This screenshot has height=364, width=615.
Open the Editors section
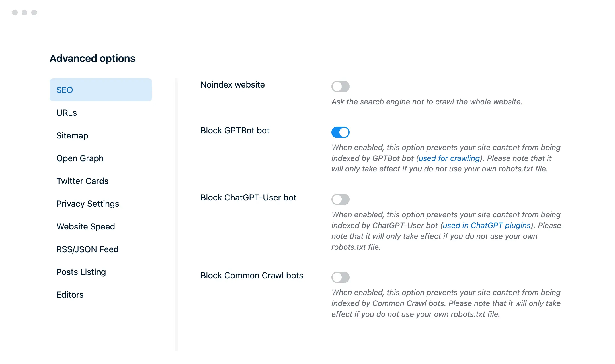click(x=70, y=295)
